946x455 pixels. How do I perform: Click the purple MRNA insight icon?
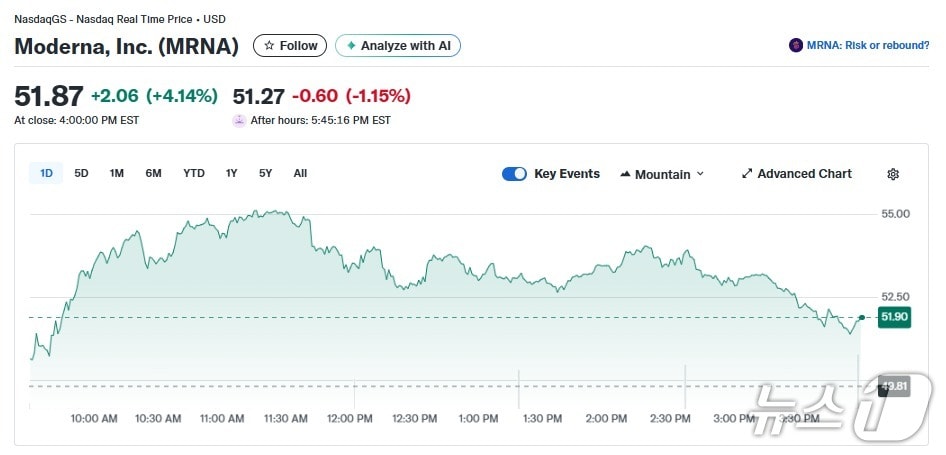[x=796, y=45]
